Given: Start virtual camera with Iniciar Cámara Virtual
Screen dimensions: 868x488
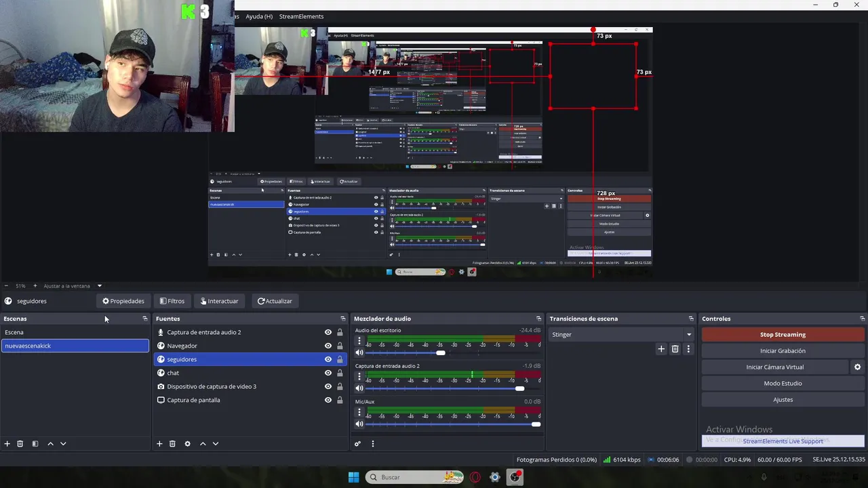Looking at the screenshot, I should (775, 367).
